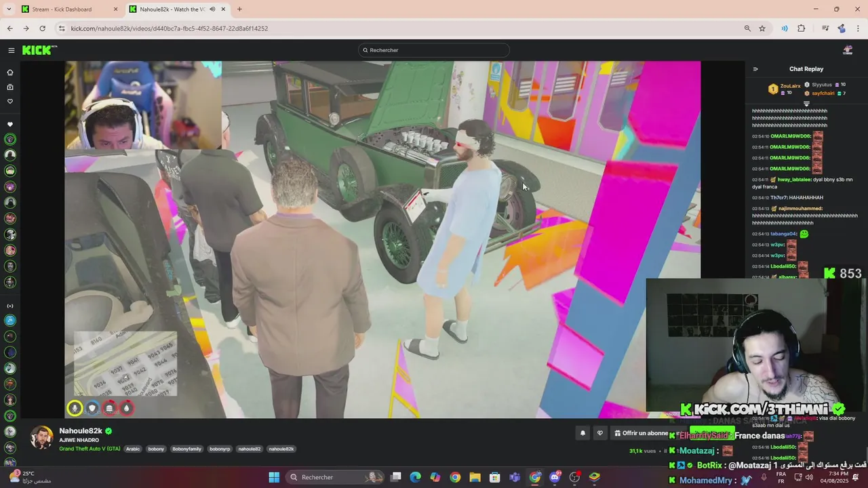868x488 pixels.
Task: Click username tabanga04 in chat
Action: (x=784, y=234)
